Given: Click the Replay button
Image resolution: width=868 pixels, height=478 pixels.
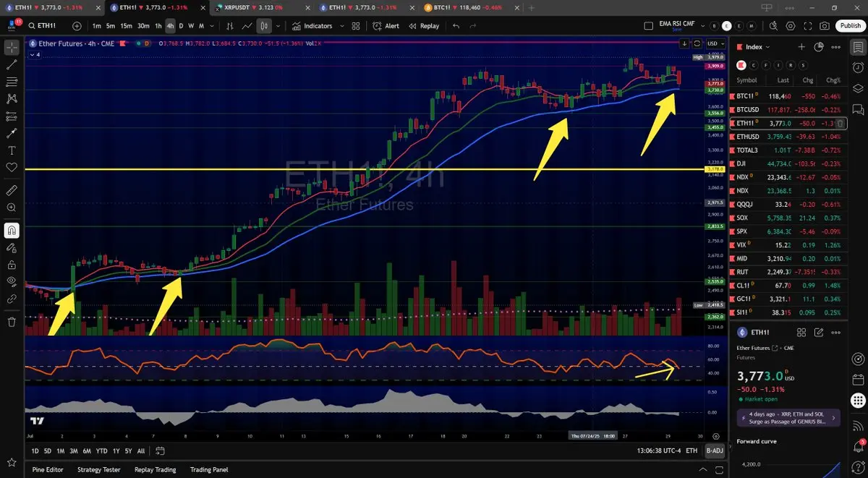Looking at the screenshot, I should click(x=424, y=25).
